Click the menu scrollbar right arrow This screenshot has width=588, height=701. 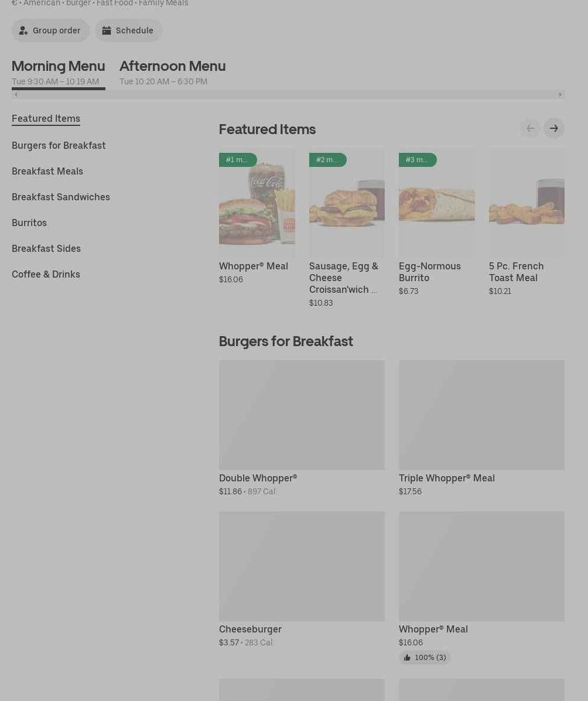(560, 94)
